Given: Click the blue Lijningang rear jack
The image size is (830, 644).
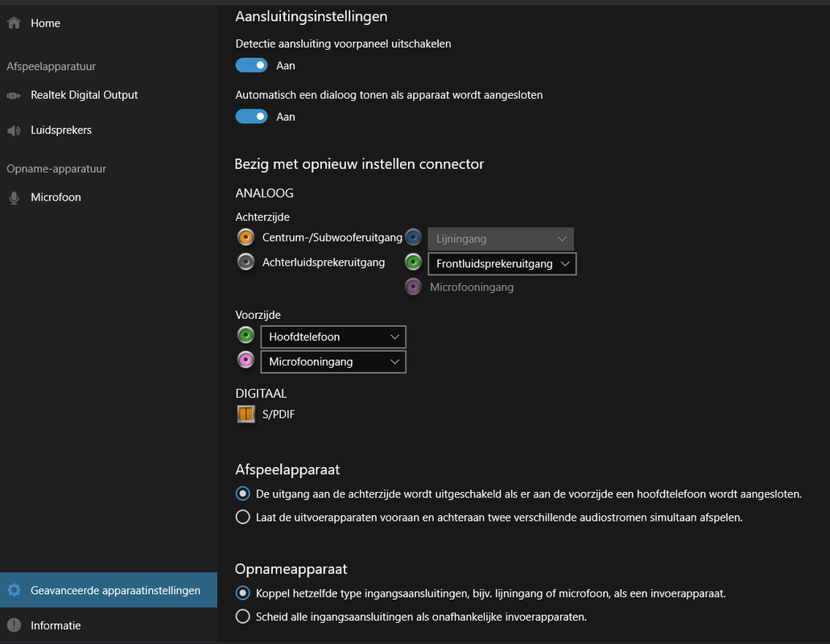Looking at the screenshot, I should 413,237.
